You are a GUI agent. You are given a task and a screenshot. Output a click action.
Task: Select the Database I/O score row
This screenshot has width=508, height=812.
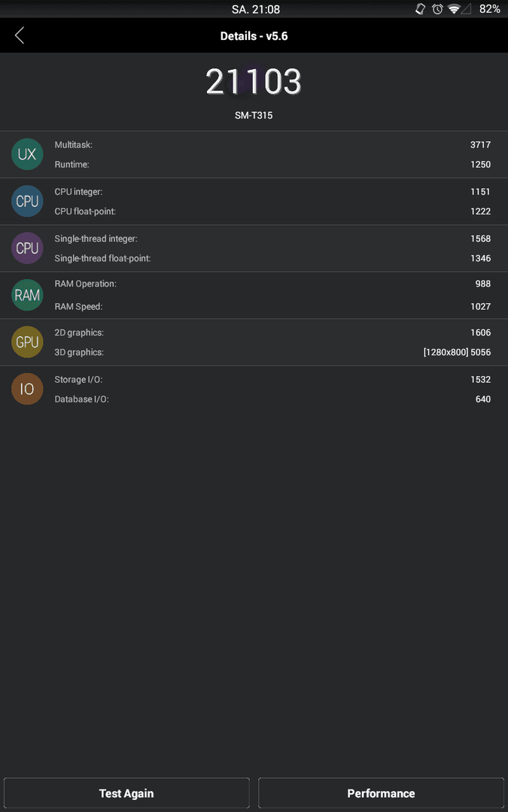coord(272,399)
